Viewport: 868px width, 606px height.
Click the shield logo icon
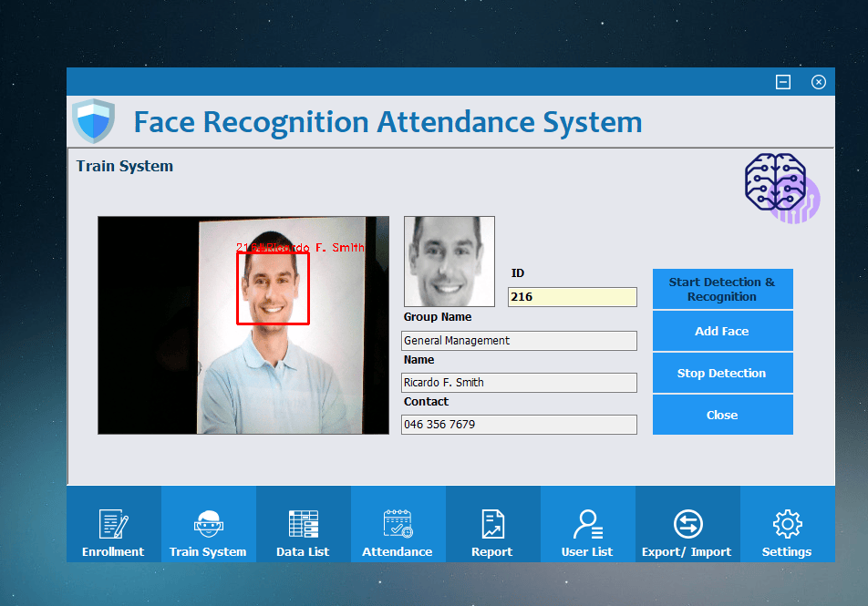pyautogui.click(x=94, y=120)
